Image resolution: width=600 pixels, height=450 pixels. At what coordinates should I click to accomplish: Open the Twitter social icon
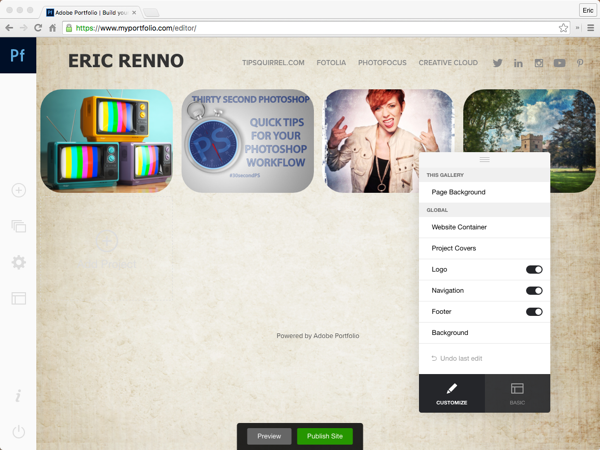(x=497, y=63)
